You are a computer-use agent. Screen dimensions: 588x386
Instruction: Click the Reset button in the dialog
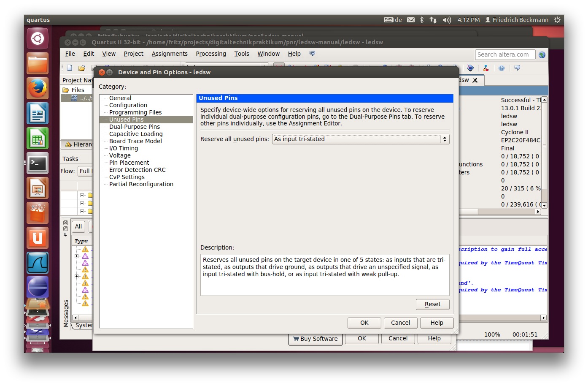point(432,304)
